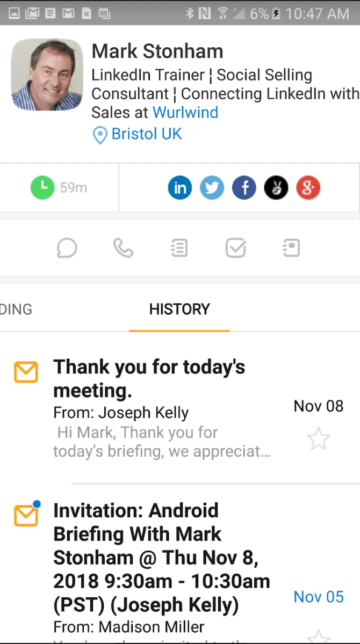Add a note with the lined-page icon
Screen dimensions: 360x644
click(x=179, y=248)
